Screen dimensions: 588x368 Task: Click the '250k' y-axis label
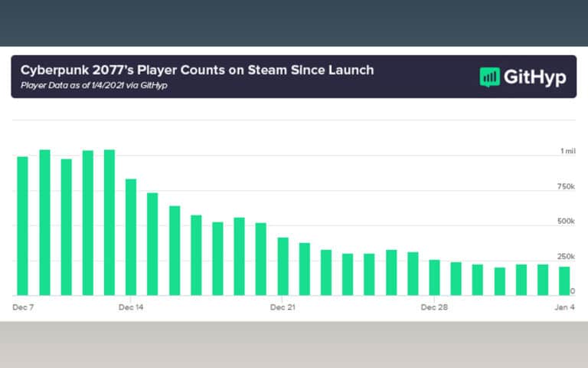[566, 256]
